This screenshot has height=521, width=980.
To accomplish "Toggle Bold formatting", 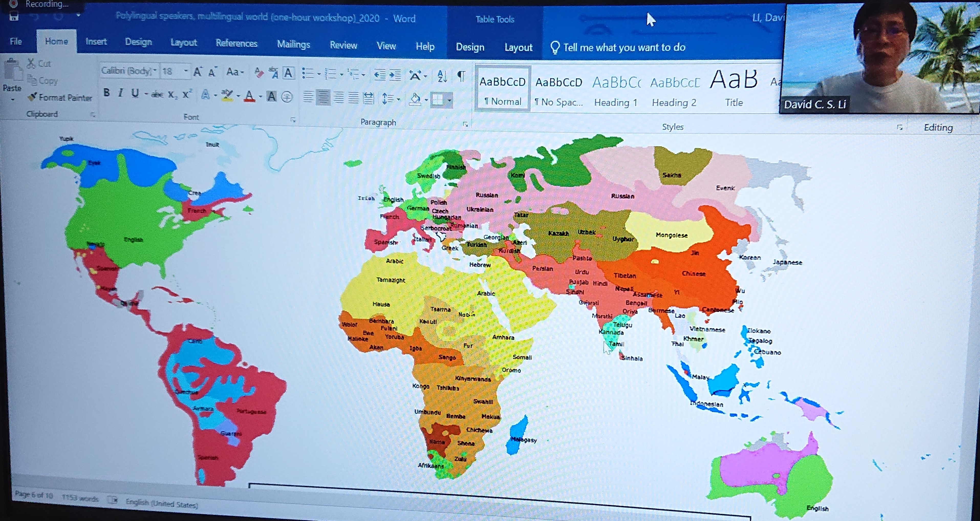I will point(106,92).
